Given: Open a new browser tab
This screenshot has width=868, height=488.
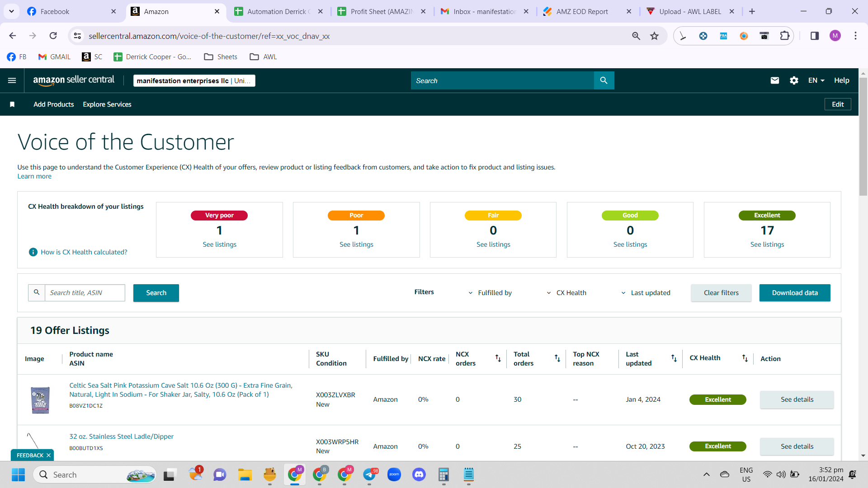Looking at the screenshot, I should pyautogui.click(x=752, y=11).
